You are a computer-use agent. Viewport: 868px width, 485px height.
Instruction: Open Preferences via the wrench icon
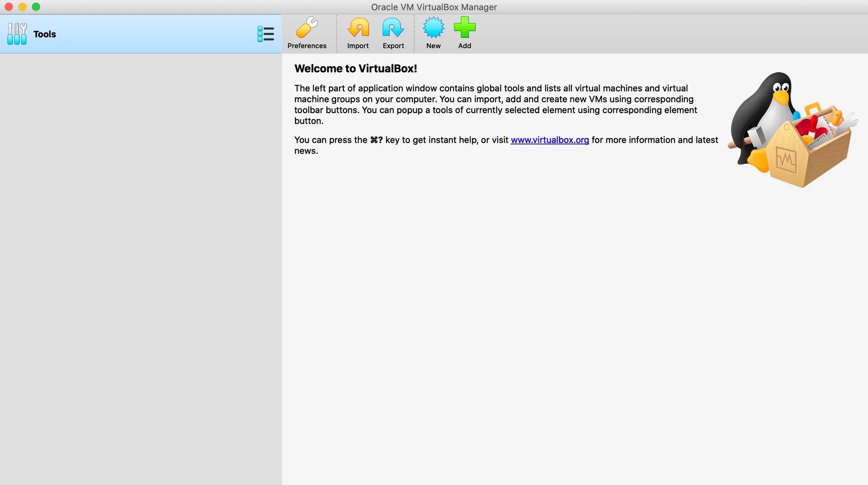[307, 28]
